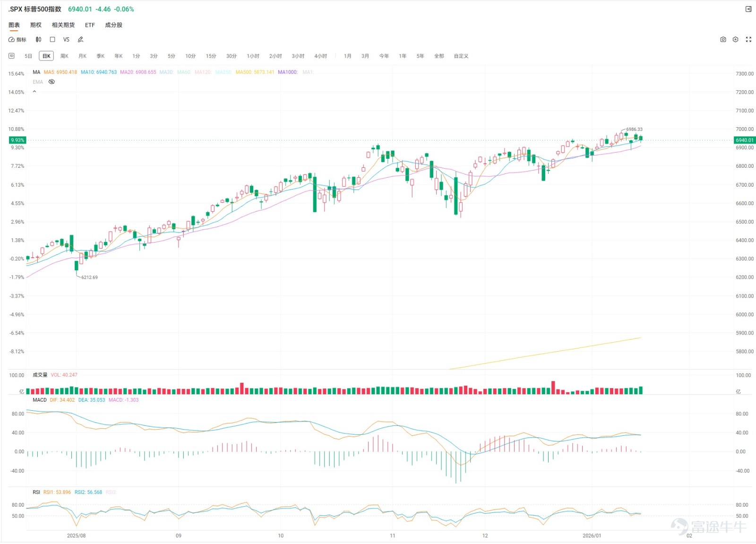Select the 日K daily candle period

click(46, 56)
